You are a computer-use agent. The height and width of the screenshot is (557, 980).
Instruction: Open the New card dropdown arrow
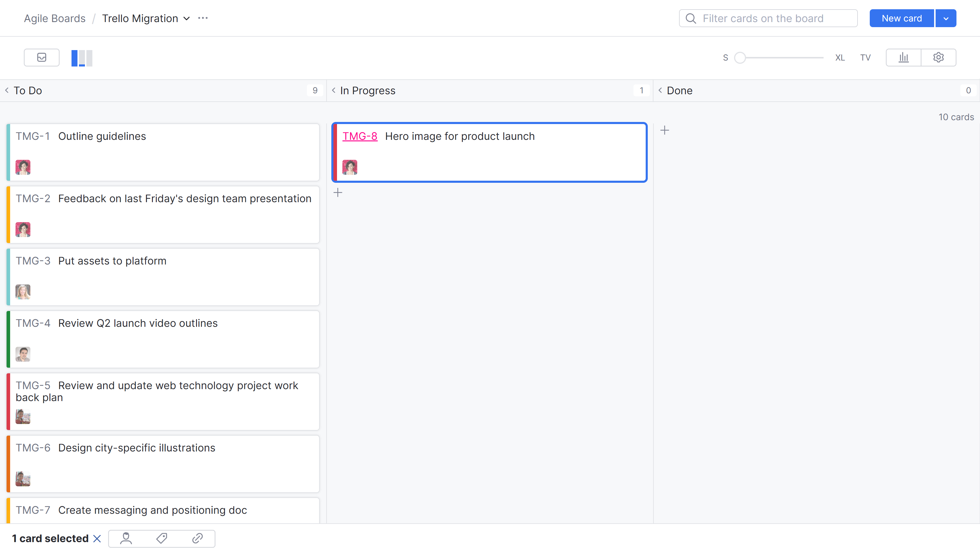[x=946, y=18]
